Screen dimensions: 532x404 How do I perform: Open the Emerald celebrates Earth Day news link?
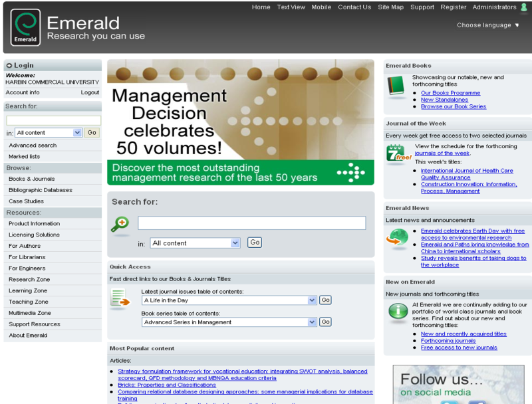473,234
